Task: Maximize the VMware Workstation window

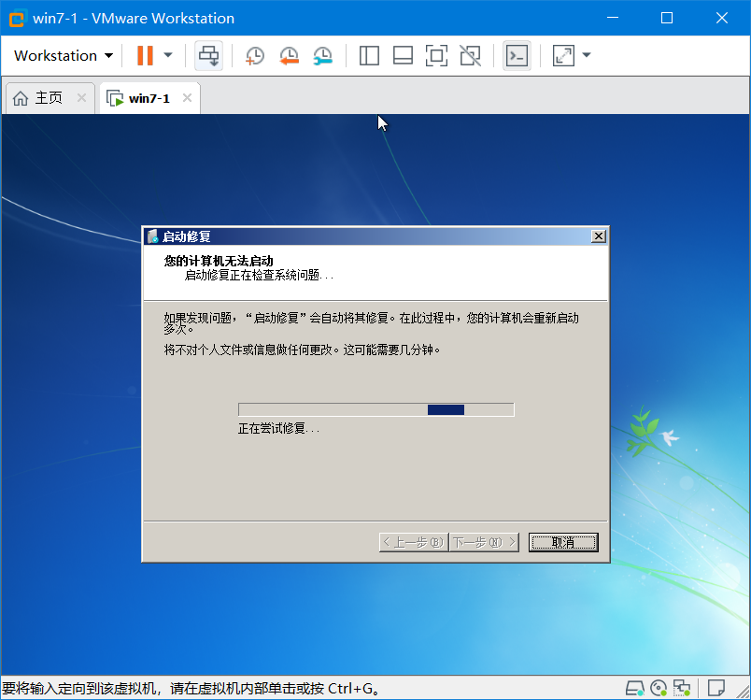Action: point(667,18)
